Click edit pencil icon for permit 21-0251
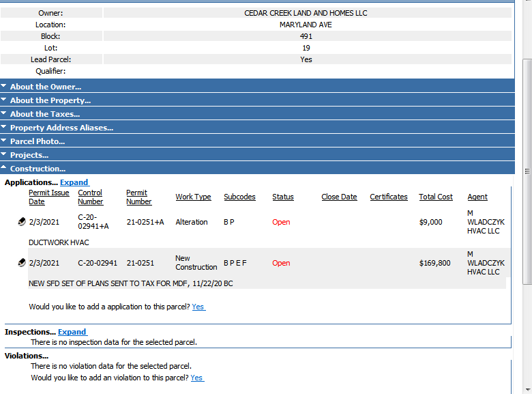Viewport: 532px width, 394px height. pos(22,263)
